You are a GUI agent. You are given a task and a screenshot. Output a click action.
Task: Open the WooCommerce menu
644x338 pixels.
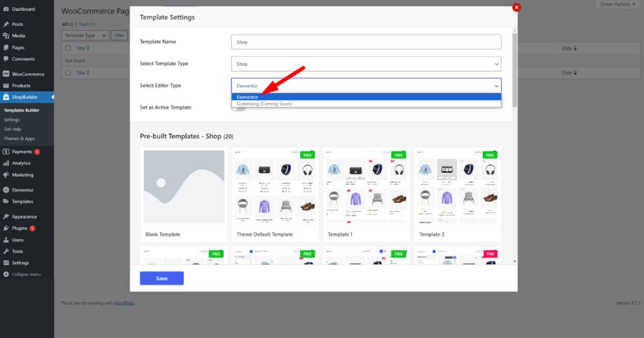tap(26, 74)
